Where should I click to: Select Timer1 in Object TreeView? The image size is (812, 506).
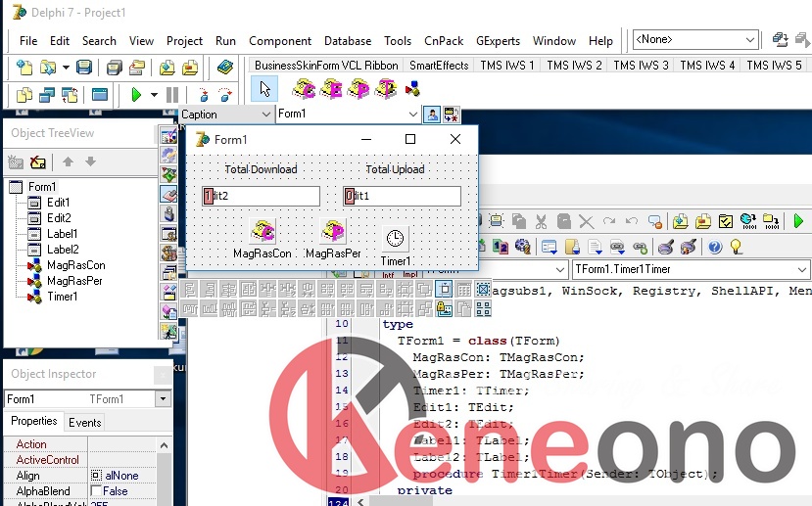[x=62, y=297]
